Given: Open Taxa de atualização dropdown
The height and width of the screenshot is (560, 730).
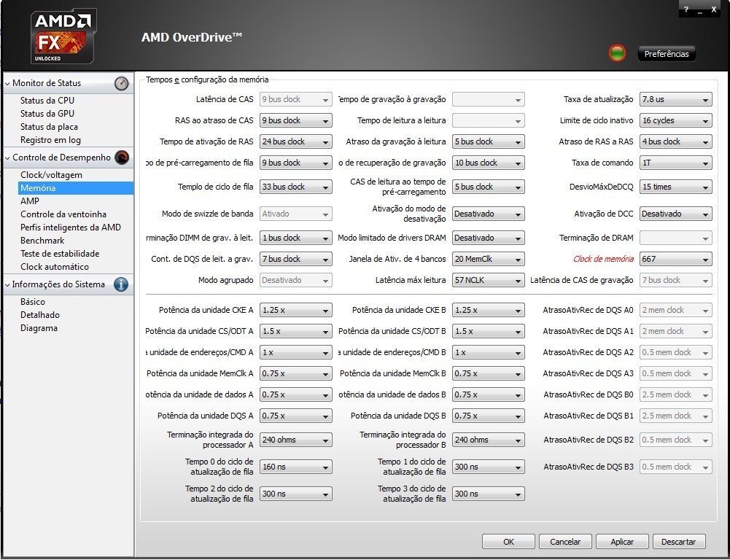Looking at the screenshot, I should (675, 99).
